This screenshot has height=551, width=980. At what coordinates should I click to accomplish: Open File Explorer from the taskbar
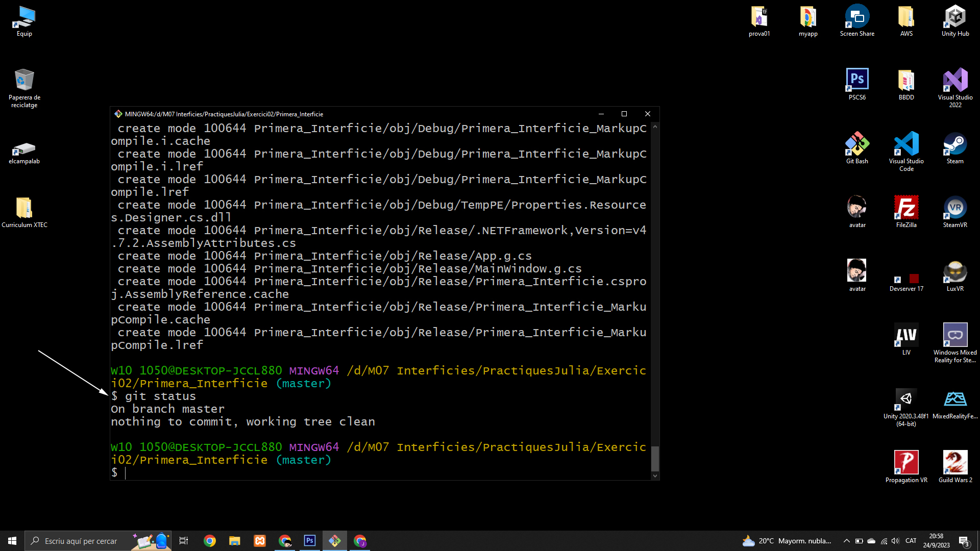tap(234, 541)
